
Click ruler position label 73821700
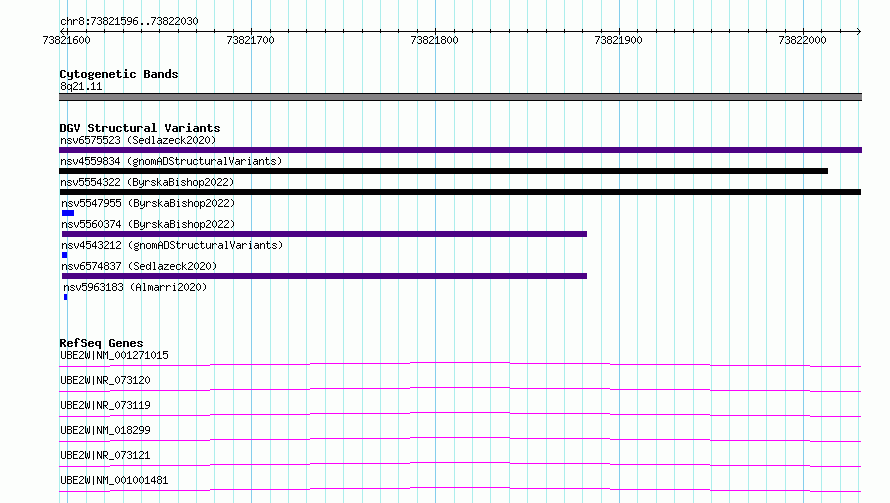(x=250, y=40)
